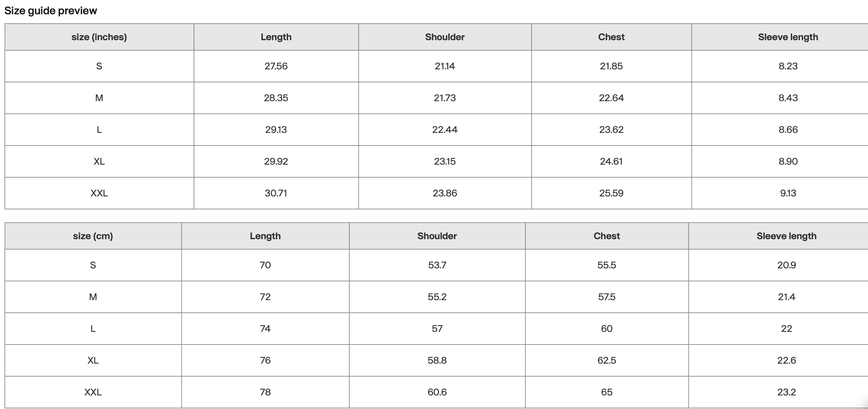The height and width of the screenshot is (409, 868).
Task: Click the 23.62 chest value for L
Action: point(611,130)
